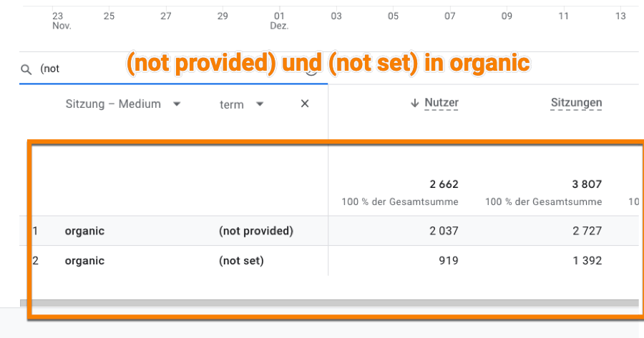Viewport: 644px width, 338px height.
Task: Click the 1 392 Sitzungen value
Action: (586, 261)
